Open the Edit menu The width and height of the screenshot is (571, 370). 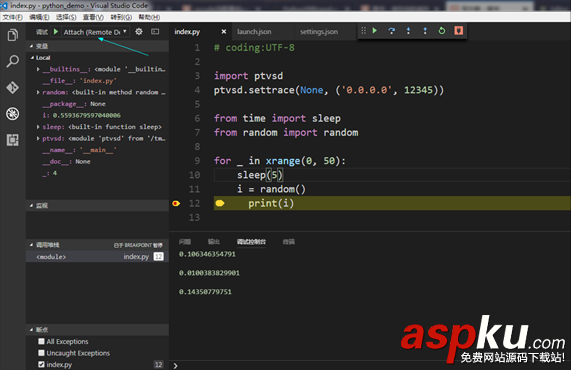point(39,17)
